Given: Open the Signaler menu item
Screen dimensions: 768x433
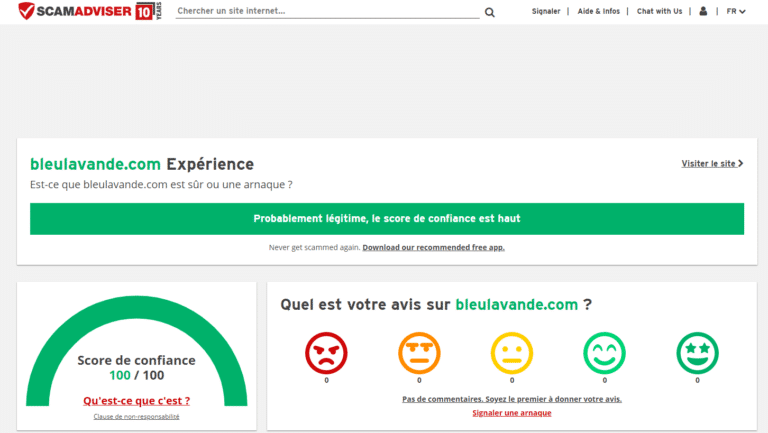Looking at the screenshot, I should coord(546,11).
